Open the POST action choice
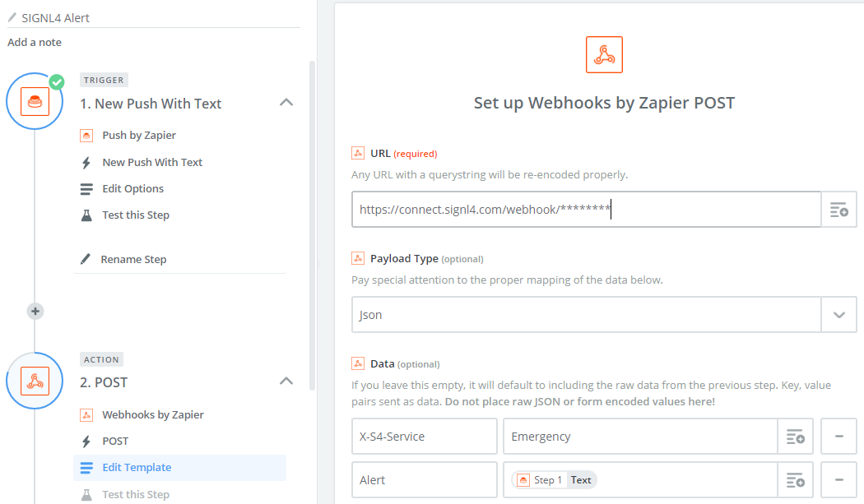The height and width of the screenshot is (504, 864). click(115, 442)
